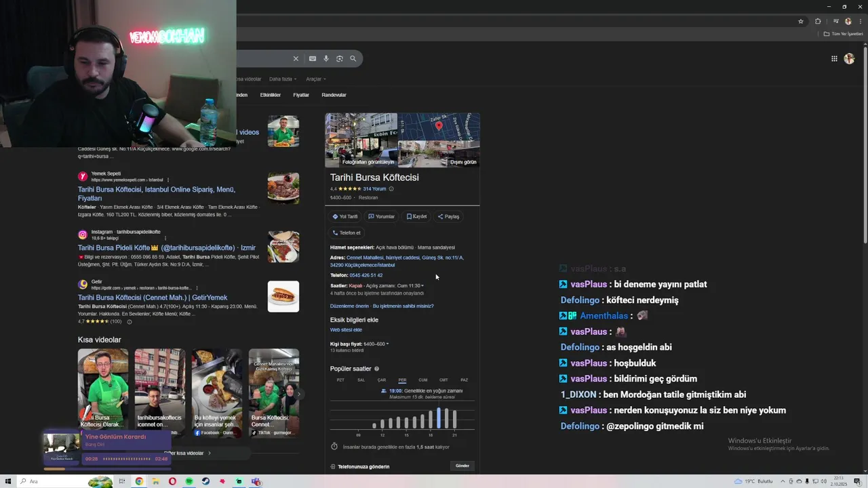Click the phone number 0545 426 51 42
The width and height of the screenshot is (868, 488).
(366, 275)
